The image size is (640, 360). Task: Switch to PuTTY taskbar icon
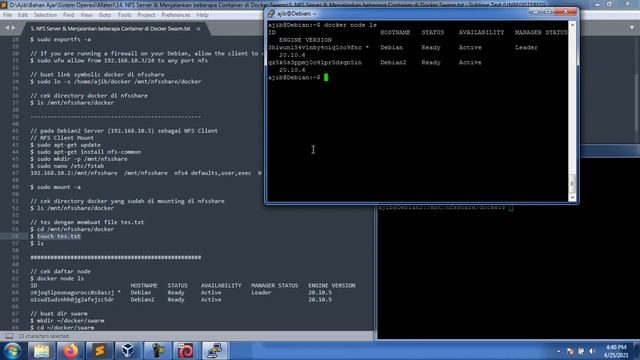215,351
